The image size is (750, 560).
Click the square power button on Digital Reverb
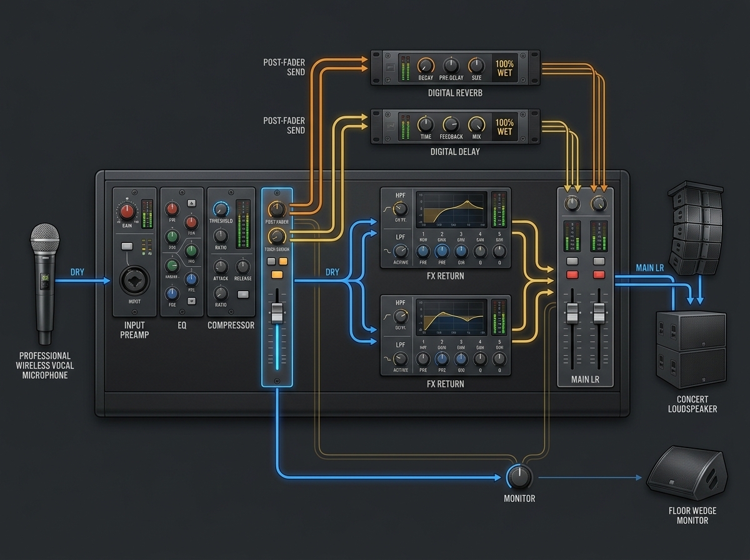coord(389,67)
